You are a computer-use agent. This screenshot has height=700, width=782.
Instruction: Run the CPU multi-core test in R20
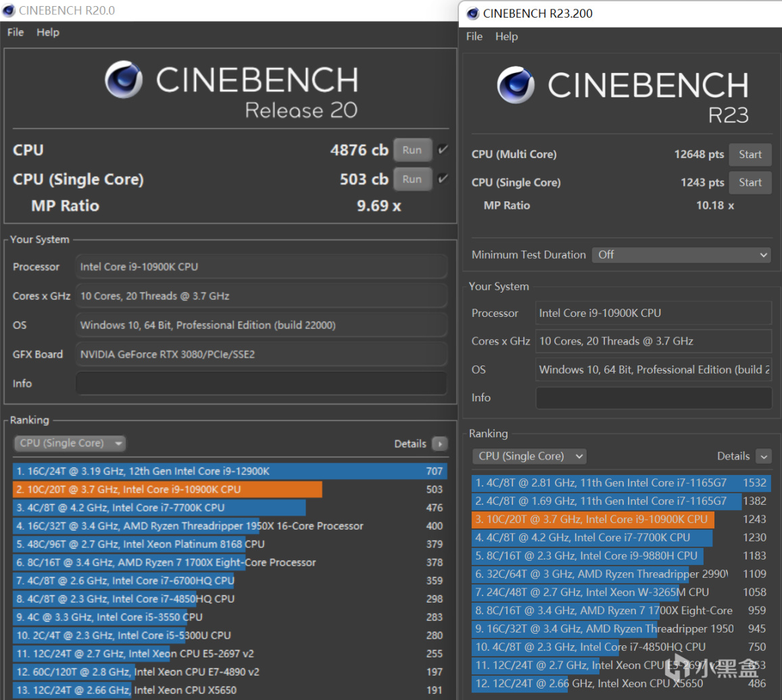[x=412, y=150]
